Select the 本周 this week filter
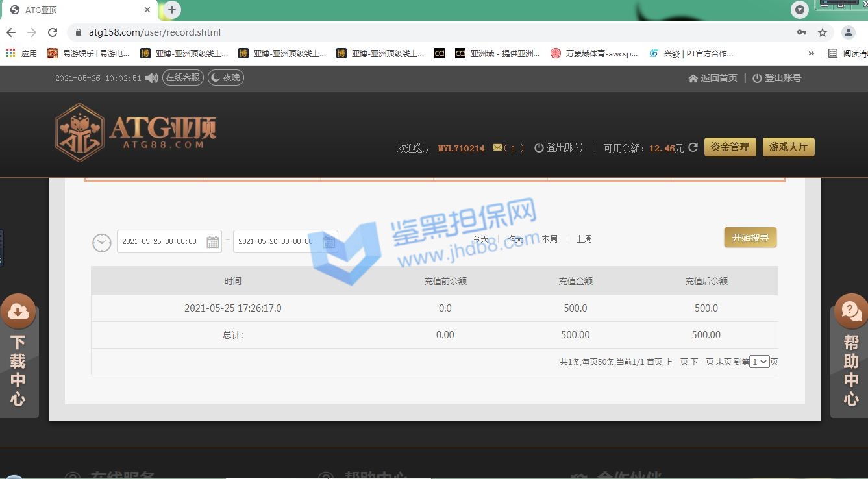Viewport: 868px width, 479px height. (549, 239)
